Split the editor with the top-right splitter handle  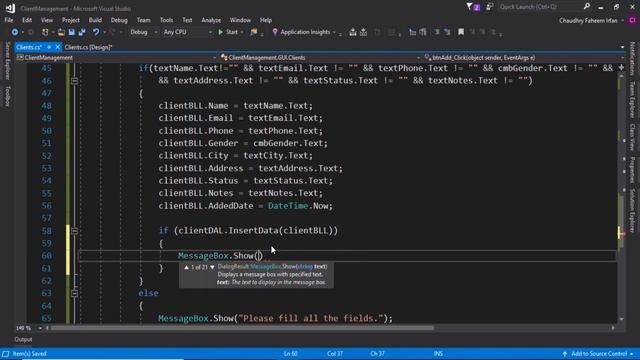(x=621, y=68)
